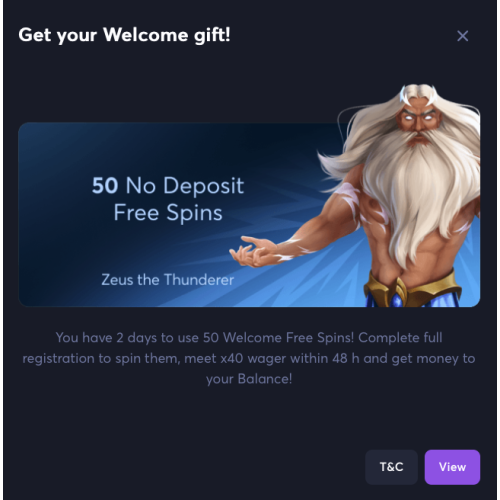Click Zeus's outstretched hand in banner
Image resolution: width=500 pixels, height=500 pixels.
click(x=250, y=252)
